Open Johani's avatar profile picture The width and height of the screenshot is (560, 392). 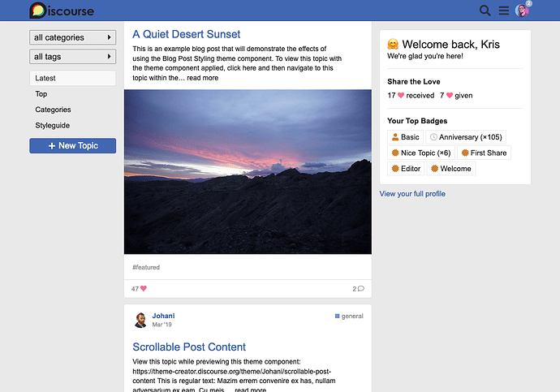(140, 320)
